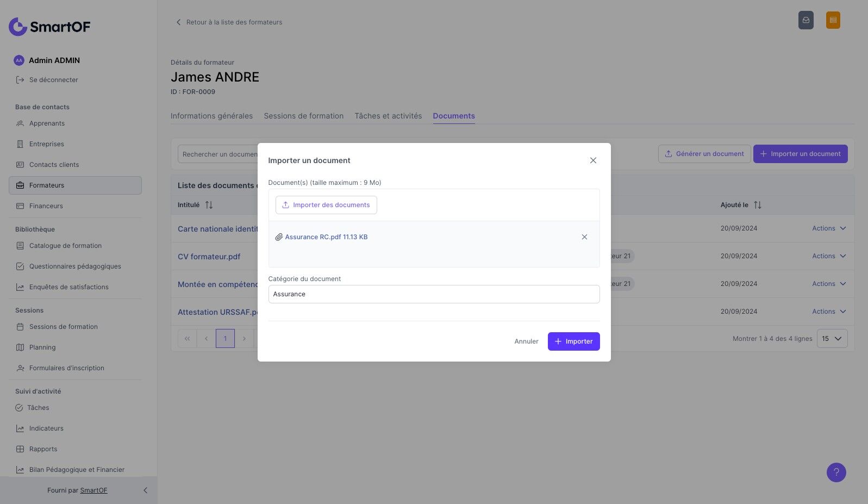
Task: Cancel the import with Annuler
Action: [526, 341]
